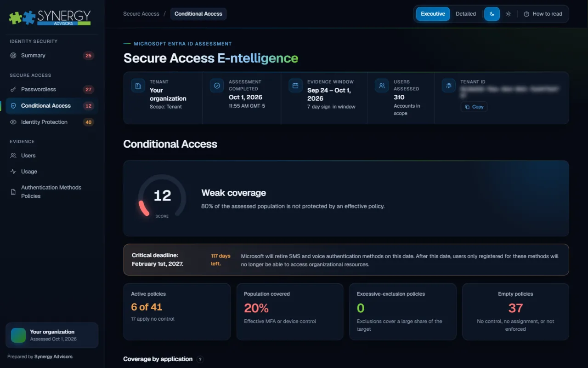Screen dimensions: 588x368
Task: Click the Usage pulse icon
Action: [x=13, y=172]
